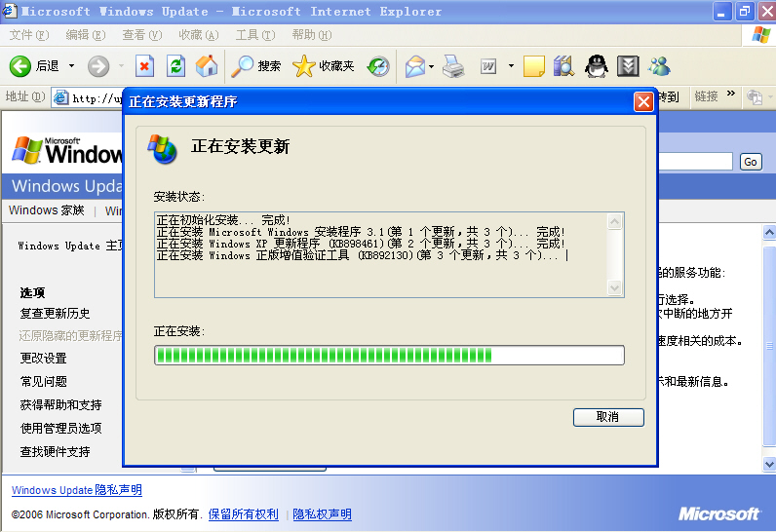Open 获得帮助和支持 option
Viewport: 776px width, 532px height.
click(60, 405)
